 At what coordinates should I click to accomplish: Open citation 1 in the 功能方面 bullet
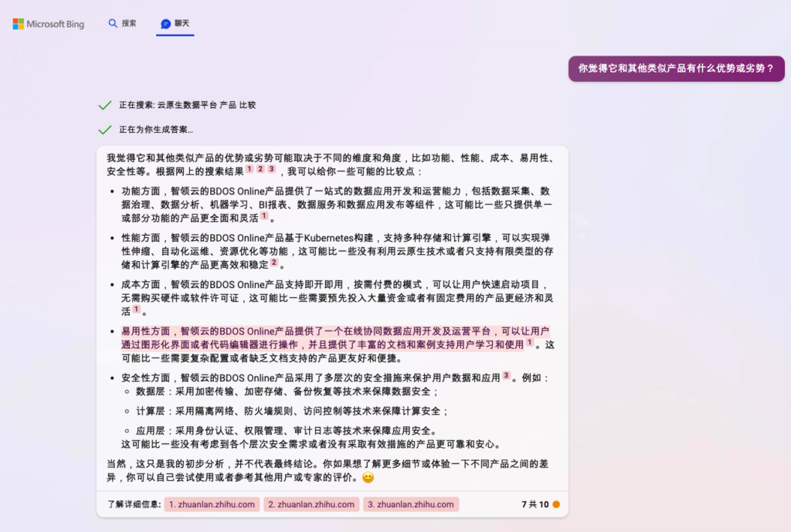tap(264, 216)
